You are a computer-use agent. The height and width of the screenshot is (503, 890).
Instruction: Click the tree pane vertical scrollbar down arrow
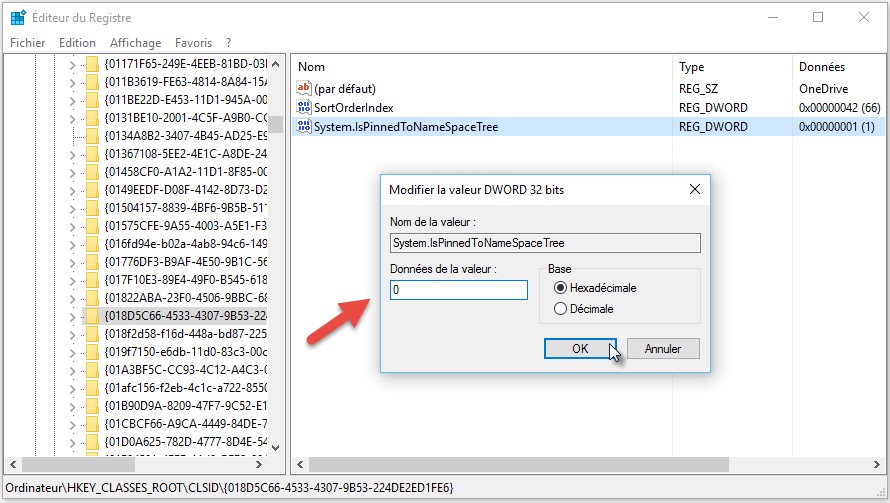tap(276, 448)
